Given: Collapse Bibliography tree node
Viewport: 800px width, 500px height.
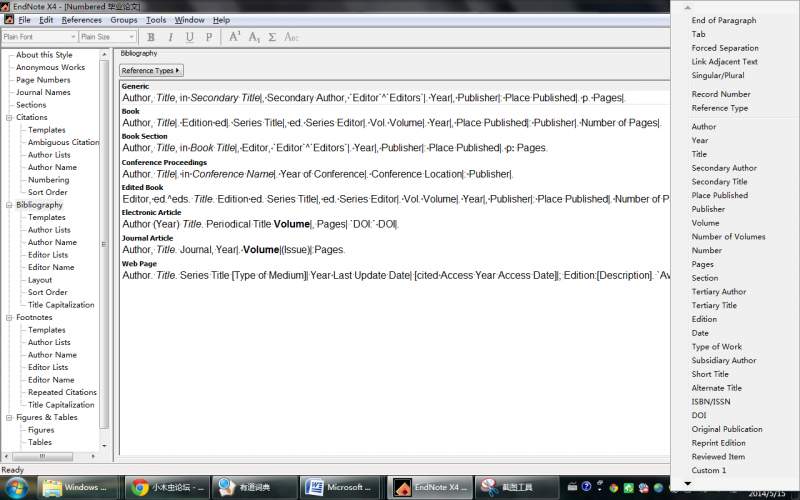Looking at the screenshot, I should (x=9, y=205).
